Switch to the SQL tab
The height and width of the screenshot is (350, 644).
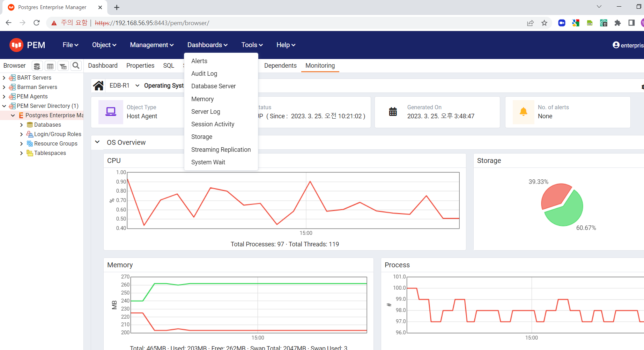(x=169, y=66)
